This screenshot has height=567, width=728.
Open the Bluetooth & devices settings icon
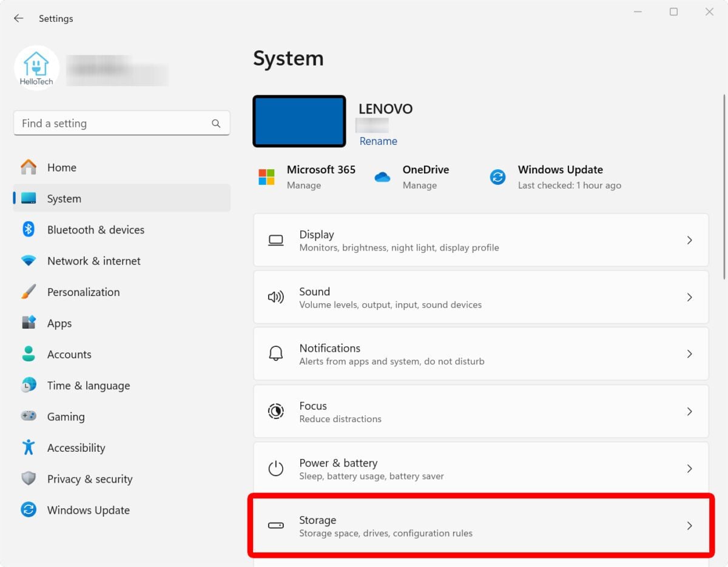point(29,229)
